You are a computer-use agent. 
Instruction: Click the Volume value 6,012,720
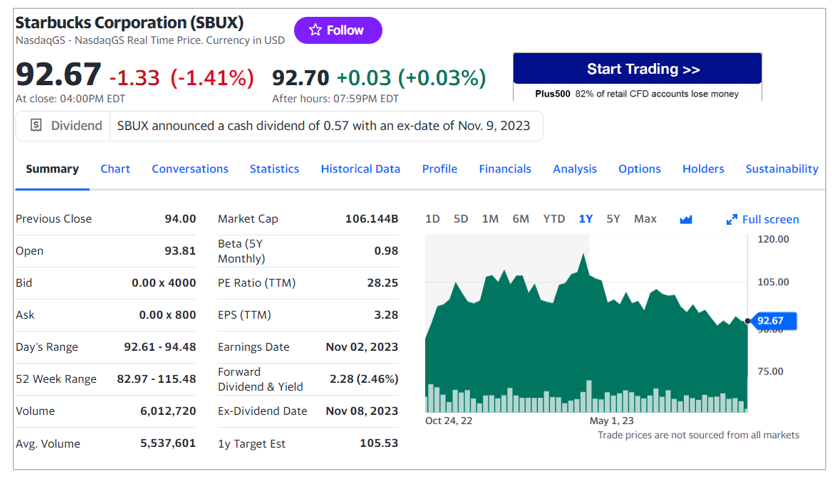(x=168, y=411)
